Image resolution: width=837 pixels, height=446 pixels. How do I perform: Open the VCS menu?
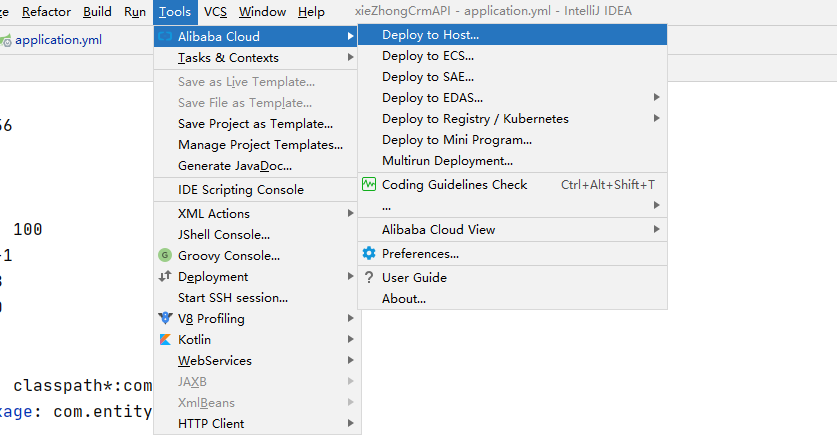pyautogui.click(x=215, y=12)
